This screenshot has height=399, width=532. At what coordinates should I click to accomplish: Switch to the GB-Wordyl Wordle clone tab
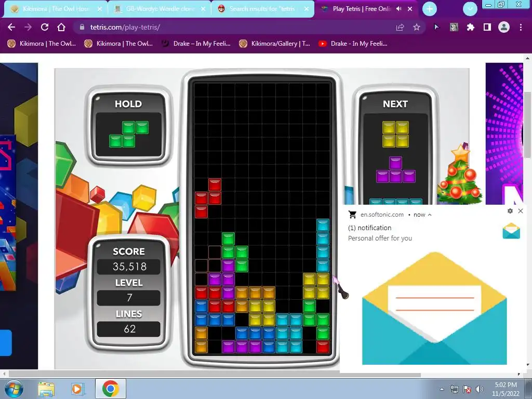pyautogui.click(x=159, y=9)
